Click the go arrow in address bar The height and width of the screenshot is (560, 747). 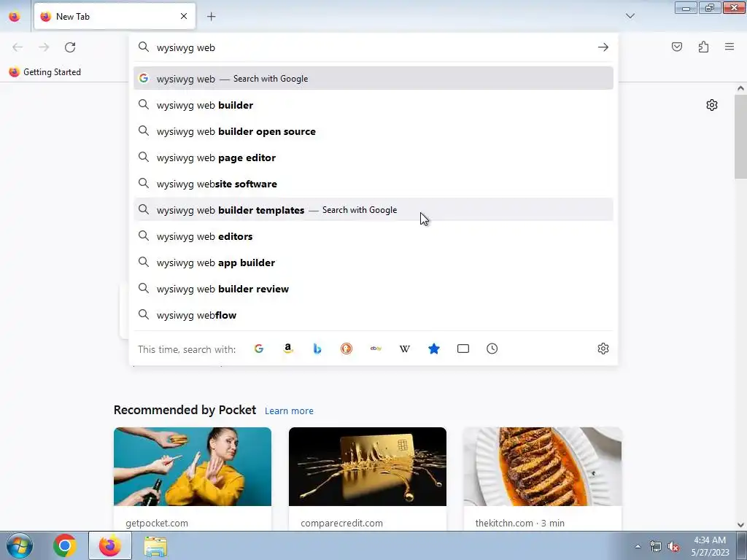pyautogui.click(x=603, y=47)
